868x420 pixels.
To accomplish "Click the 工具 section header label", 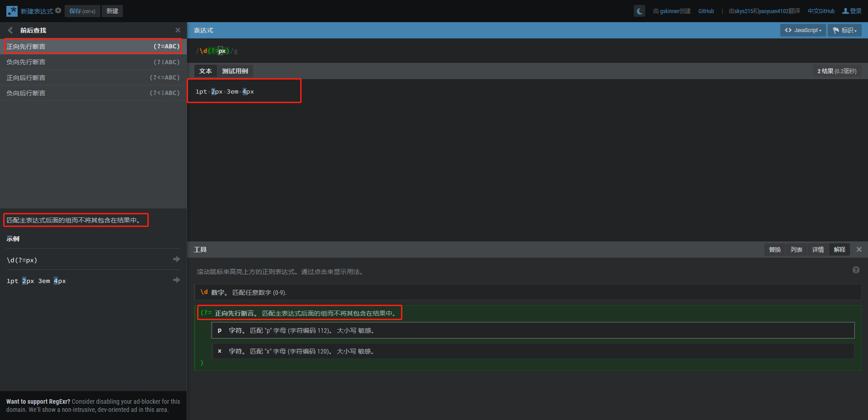I will click(200, 250).
